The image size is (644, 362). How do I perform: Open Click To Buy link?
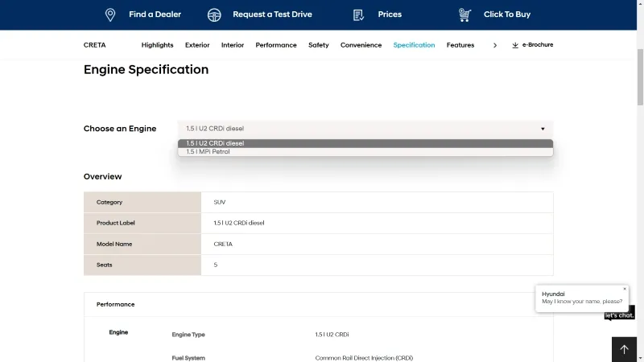point(507,14)
